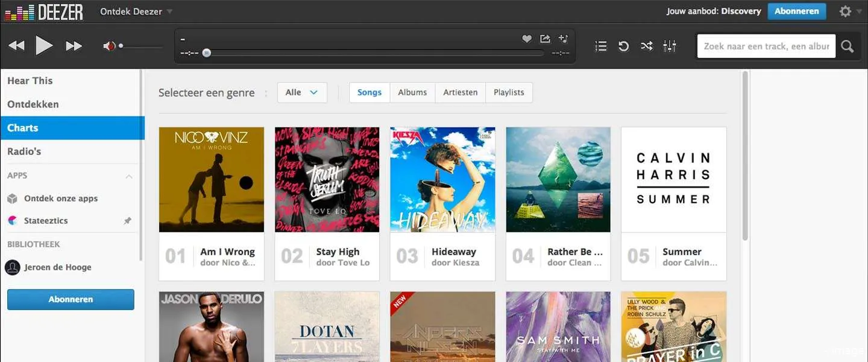The width and height of the screenshot is (868, 362).
Task: Open Radio's in the sidebar
Action: coord(24,151)
